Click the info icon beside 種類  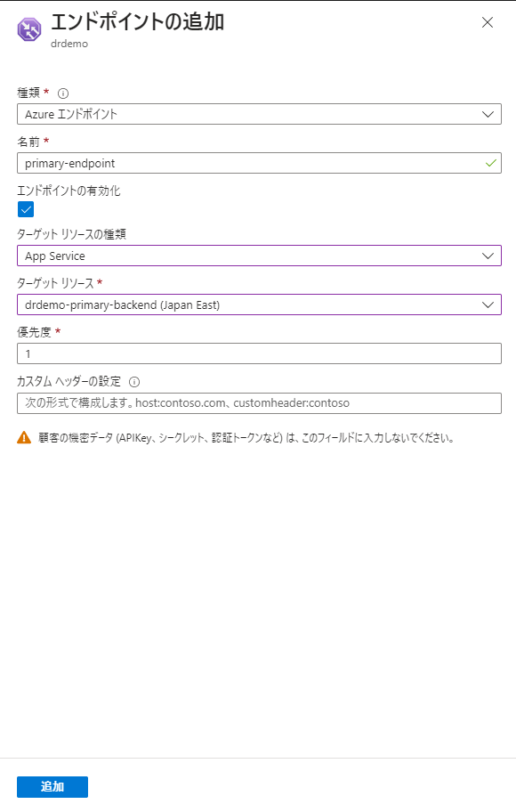[x=63, y=93]
